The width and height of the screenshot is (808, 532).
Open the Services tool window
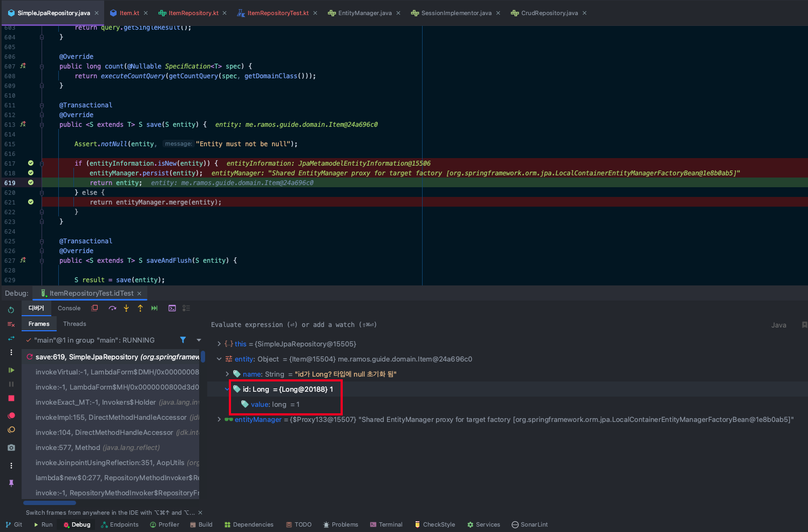point(484,524)
